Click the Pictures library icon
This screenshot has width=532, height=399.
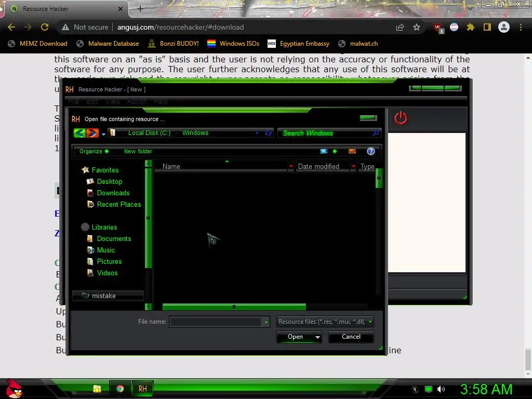90,262
